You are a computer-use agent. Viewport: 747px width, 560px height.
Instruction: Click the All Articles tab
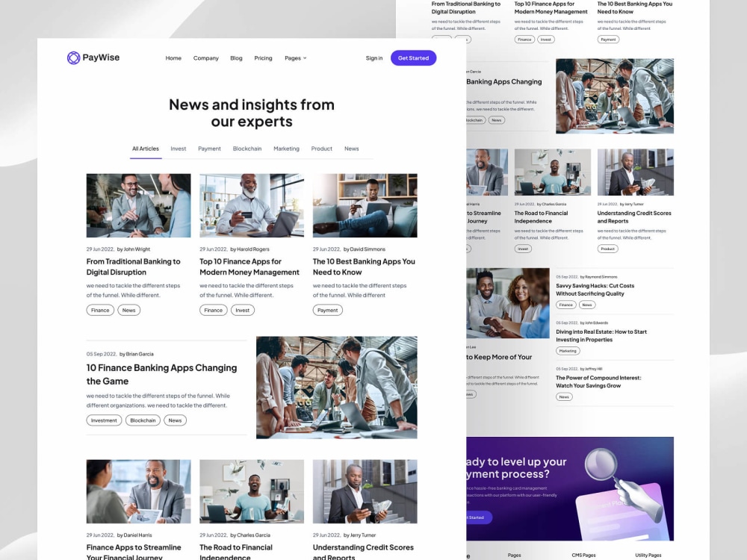146,149
